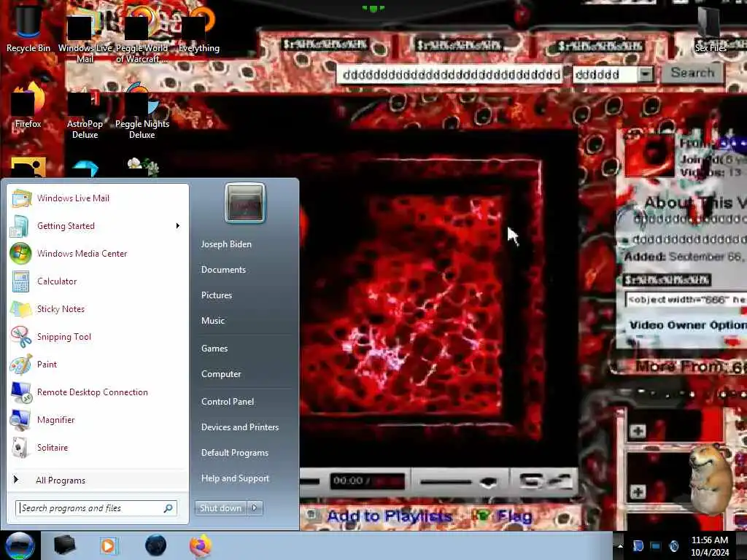747x560 pixels.
Task: Open the dark globe taskbar icon
Action: click(x=155, y=545)
